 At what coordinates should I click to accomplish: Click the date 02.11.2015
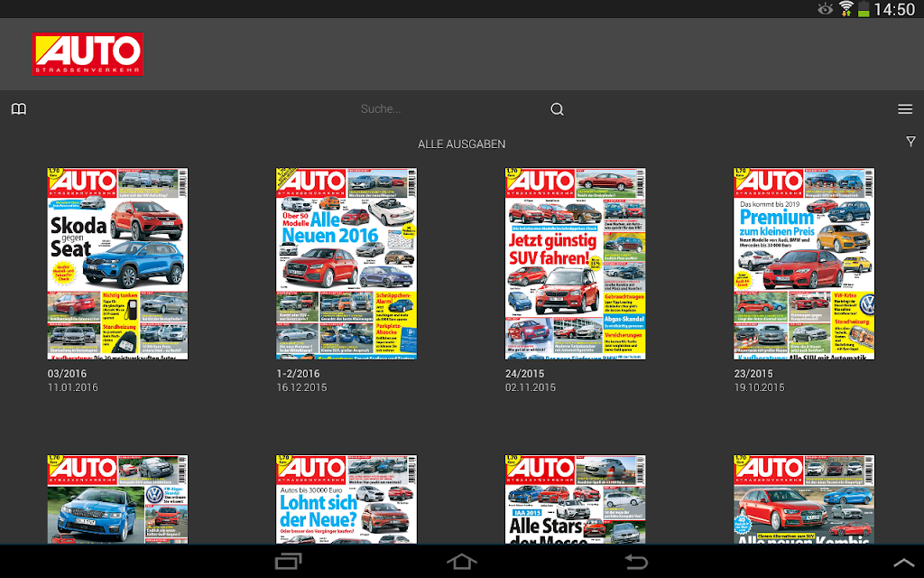click(531, 387)
